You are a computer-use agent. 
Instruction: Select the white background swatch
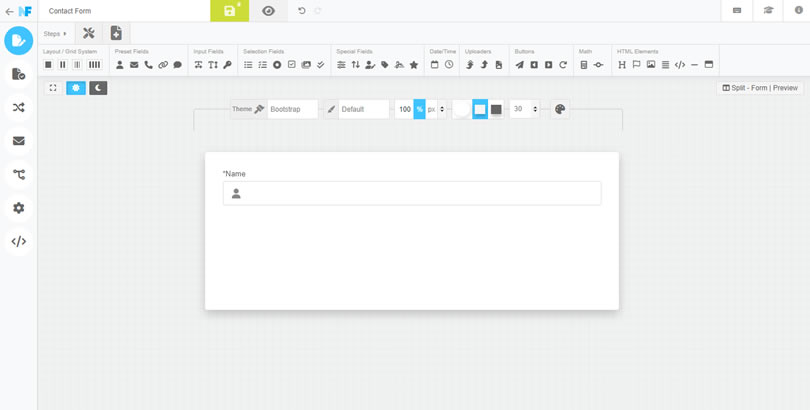click(x=461, y=109)
